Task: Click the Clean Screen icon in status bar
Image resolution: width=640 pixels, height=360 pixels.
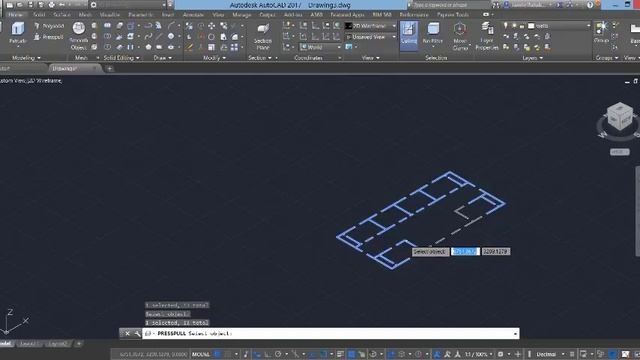Action: pos(625,354)
